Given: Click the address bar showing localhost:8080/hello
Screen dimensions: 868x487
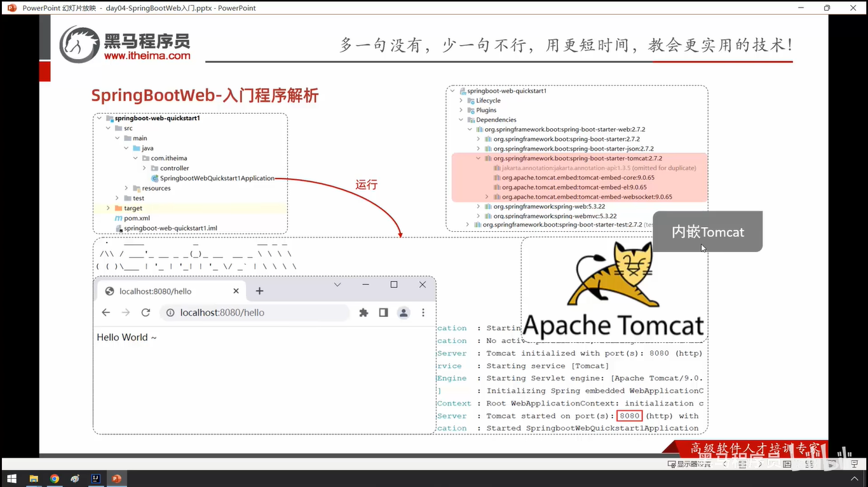Looking at the screenshot, I should 254,312.
